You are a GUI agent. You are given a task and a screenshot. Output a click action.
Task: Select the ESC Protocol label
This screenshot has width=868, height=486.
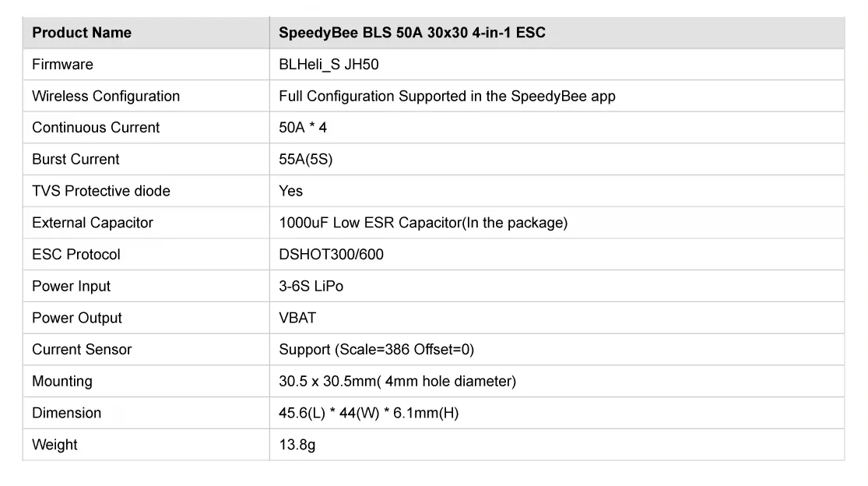(76, 255)
